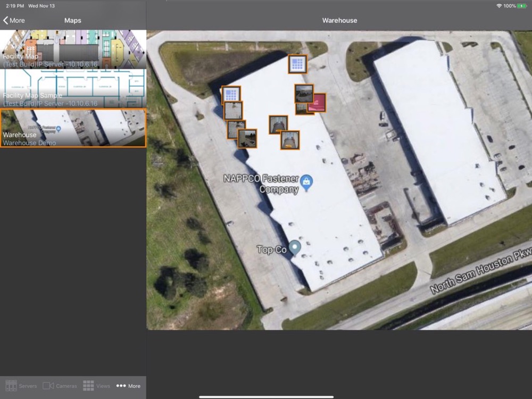Tap the Top-Co location pin
The image size is (532, 399).
click(x=295, y=247)
